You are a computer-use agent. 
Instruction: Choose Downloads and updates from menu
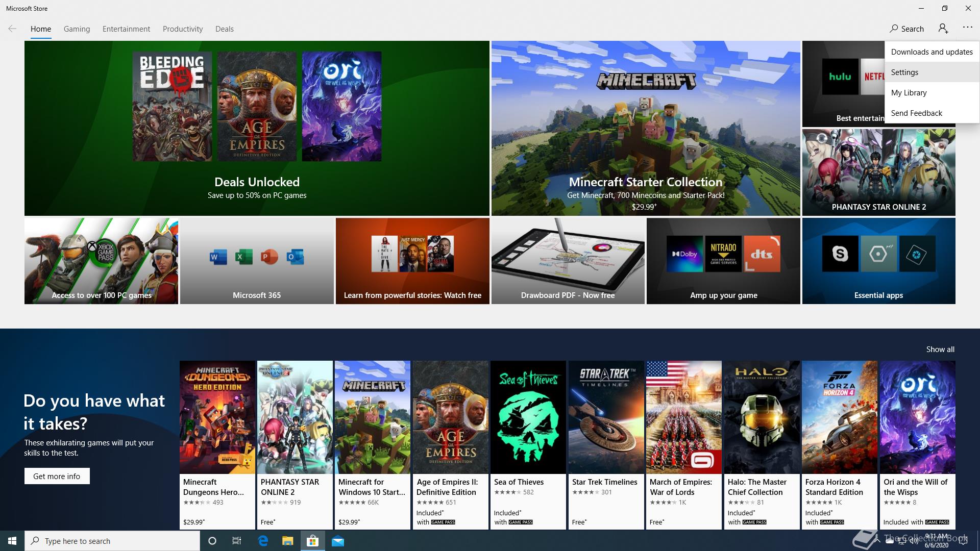coord(932,52)
